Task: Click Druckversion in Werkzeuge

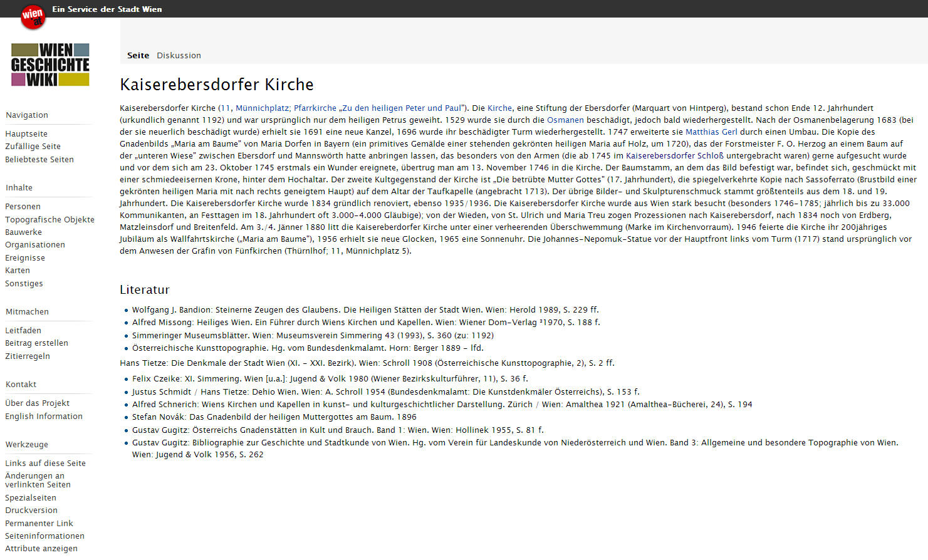Action: coord(31,511)
